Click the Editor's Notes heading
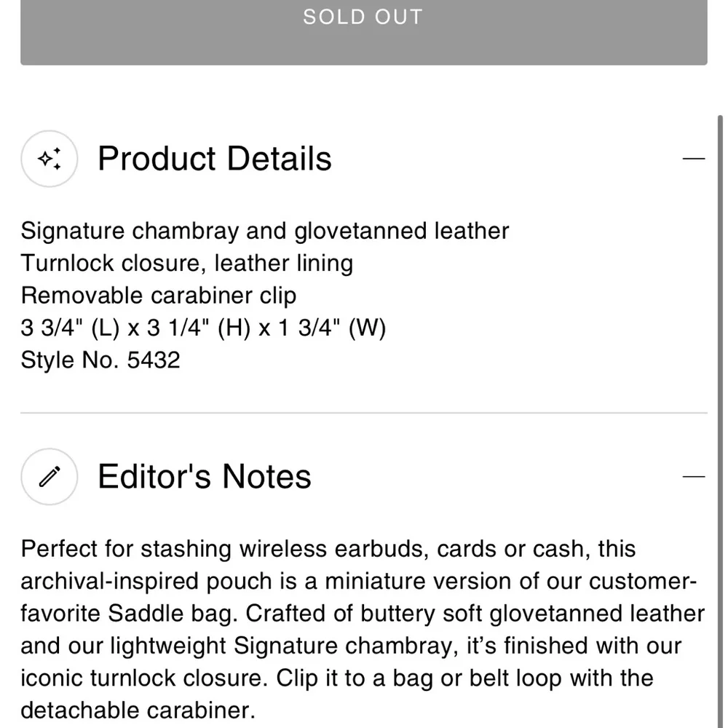The image size is (728, 728). pos(205,476)
